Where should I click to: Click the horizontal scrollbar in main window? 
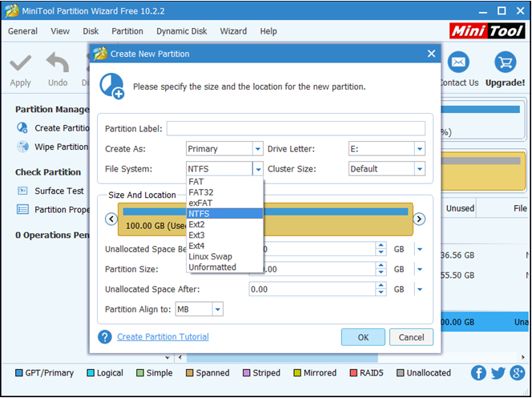(x=282, y=357)
